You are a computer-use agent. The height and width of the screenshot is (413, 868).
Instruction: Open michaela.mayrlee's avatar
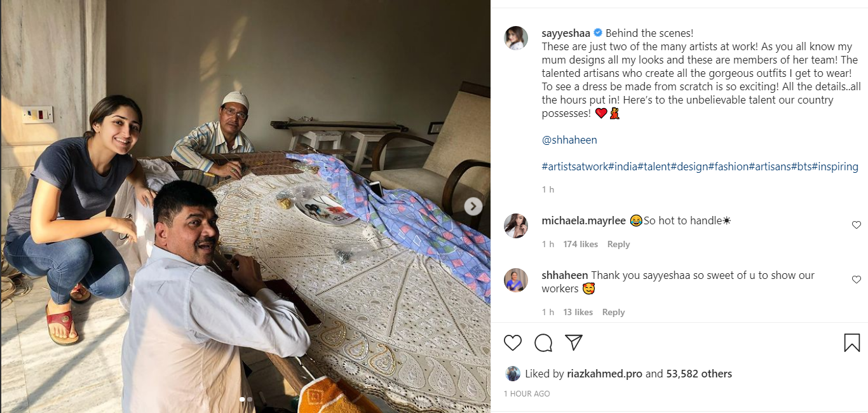516,226
